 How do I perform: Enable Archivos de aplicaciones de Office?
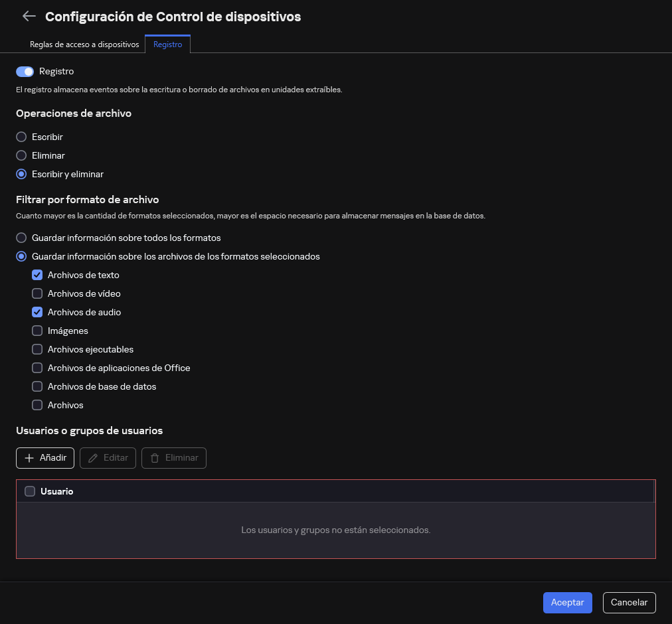(37, 368)
